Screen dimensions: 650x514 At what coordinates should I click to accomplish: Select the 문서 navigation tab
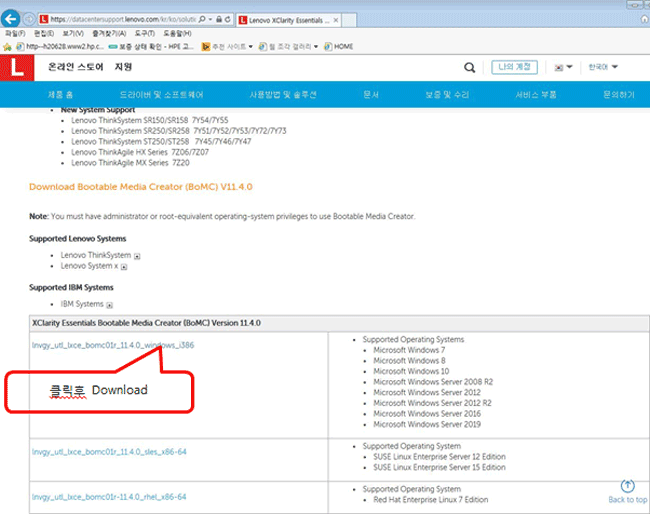pyautogui.click(x=371, y=95)
